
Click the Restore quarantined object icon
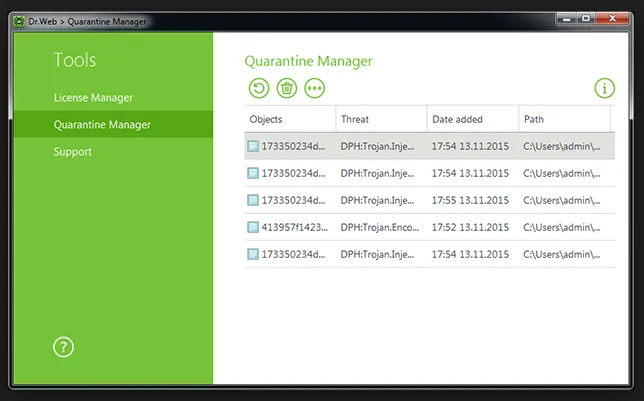click(259, 88)
